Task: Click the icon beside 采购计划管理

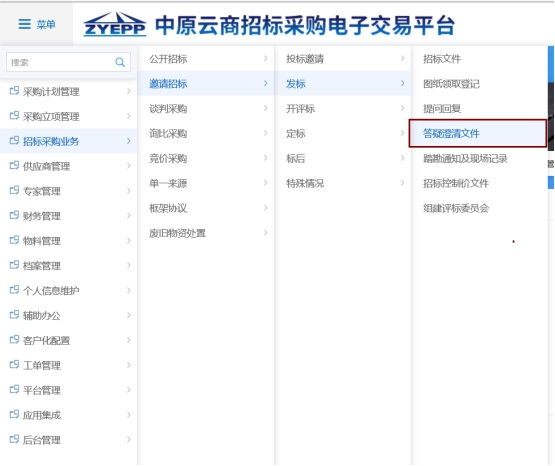Action: point(14,91)
